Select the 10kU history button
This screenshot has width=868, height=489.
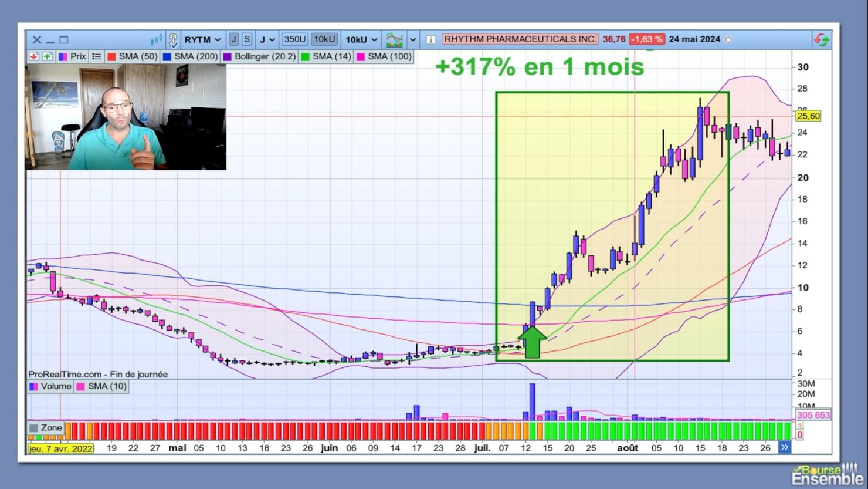324,39
